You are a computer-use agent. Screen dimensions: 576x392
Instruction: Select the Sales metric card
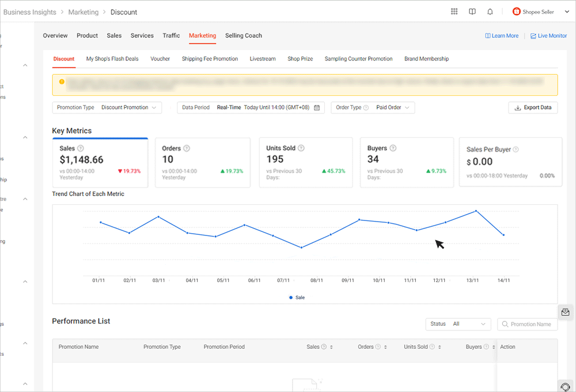tap(100, 162)
